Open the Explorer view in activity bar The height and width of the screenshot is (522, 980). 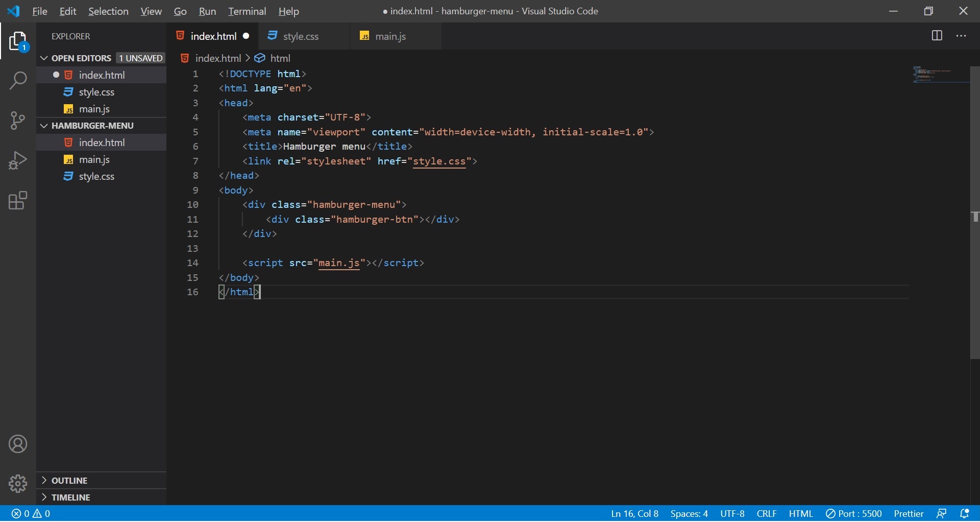tap(18, 42)
